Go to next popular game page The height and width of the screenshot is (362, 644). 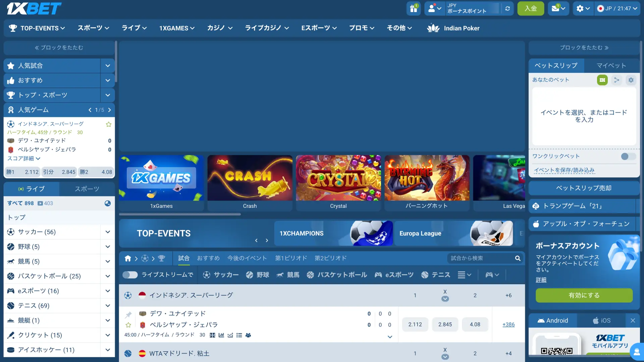coord(109,110)
